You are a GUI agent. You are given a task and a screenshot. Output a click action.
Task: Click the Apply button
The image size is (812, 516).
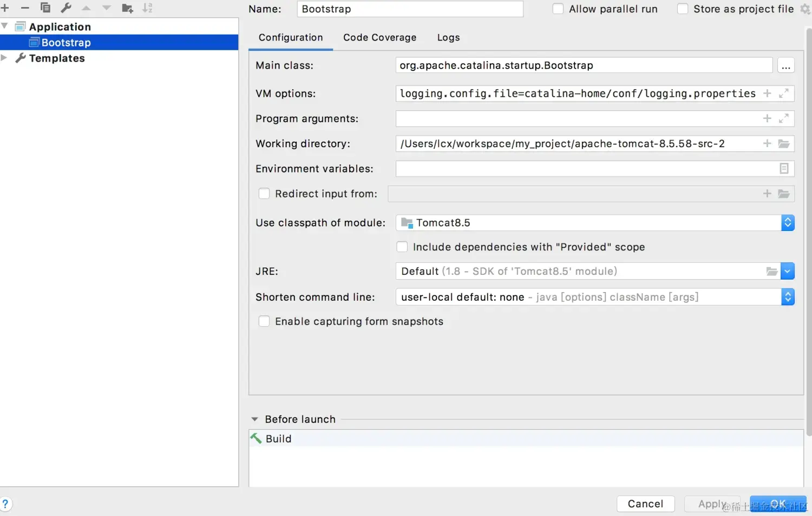[x=712, y=504]
